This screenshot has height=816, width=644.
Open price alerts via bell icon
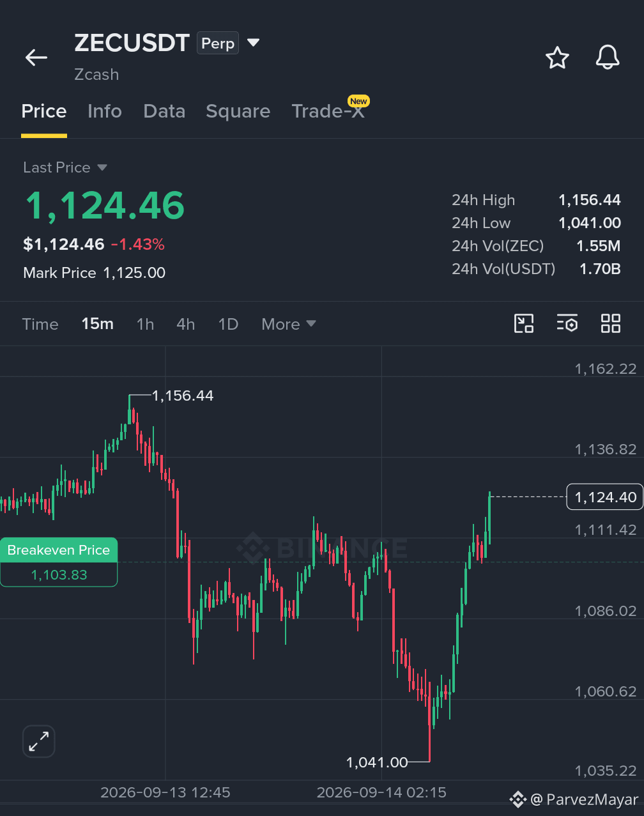(x=608, y=58)
